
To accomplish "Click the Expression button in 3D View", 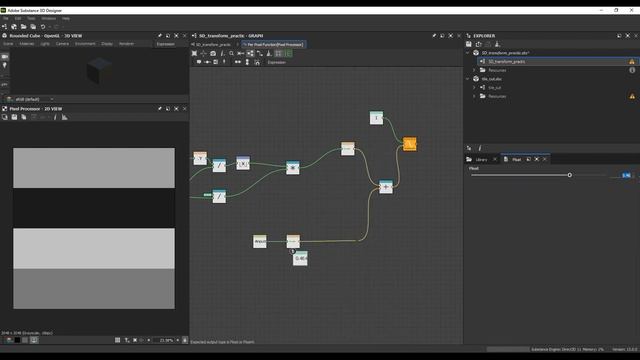I will click(165, 44).
